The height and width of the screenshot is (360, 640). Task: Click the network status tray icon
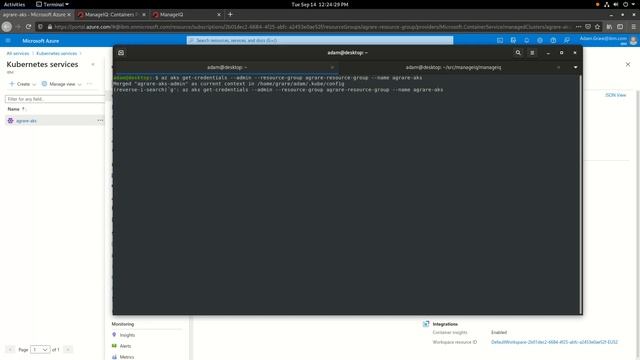click(x=607, y=4)
